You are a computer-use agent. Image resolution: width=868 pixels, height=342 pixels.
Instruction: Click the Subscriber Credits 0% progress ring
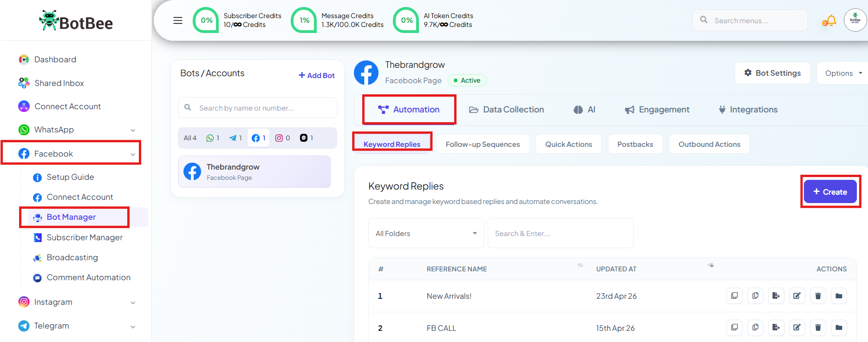pyautogui.click(x=206, y=20)
